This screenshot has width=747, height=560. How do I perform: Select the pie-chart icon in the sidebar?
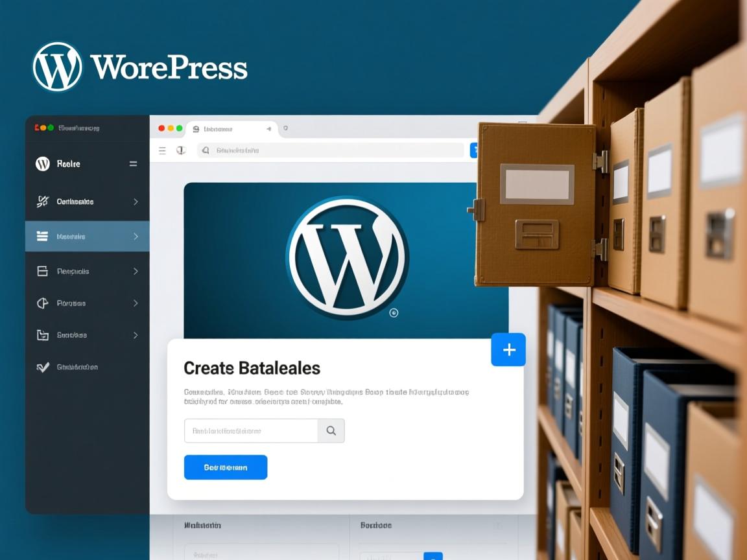(41, 303)
